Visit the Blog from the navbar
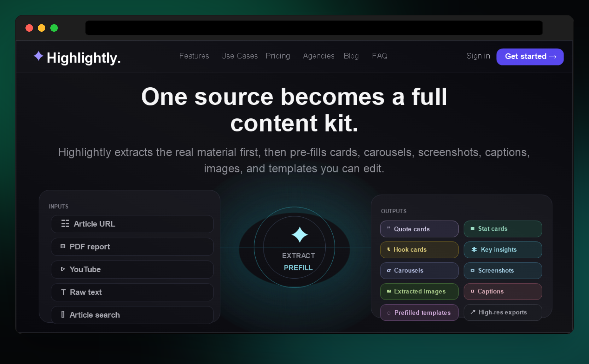Screen dimensions: 589x364 pos(351,56)
